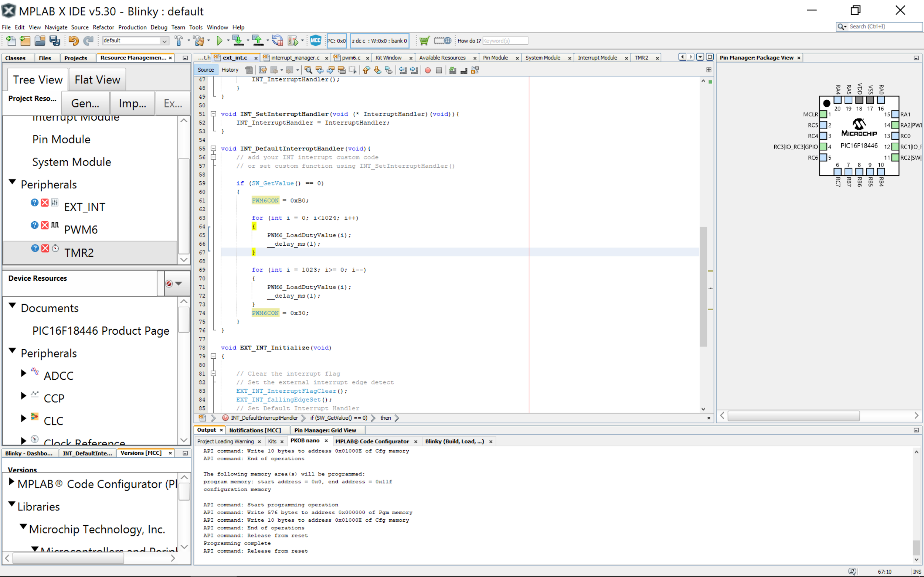This screenshot has height=577, width=924.
Task: Click the Last Edit icon in editor toolbar
Action: click(x=263, y=70)
